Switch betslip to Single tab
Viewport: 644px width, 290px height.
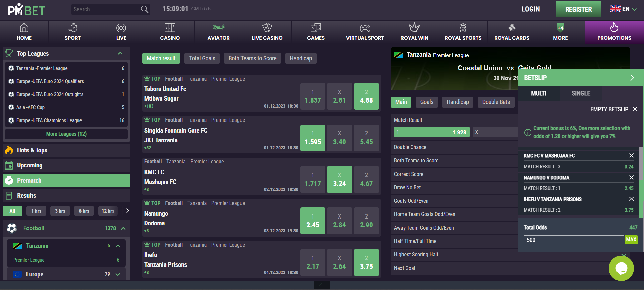(581, 93)
